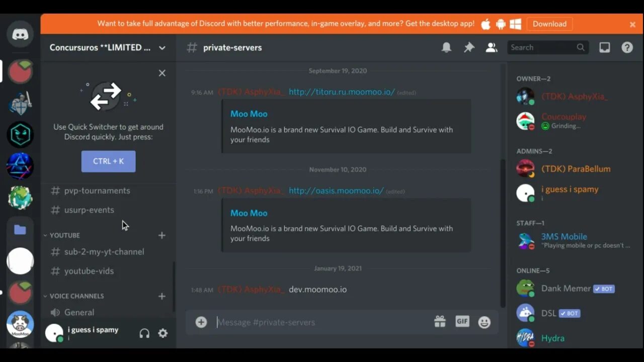Close the Quick Switcher tip panel

(162, 73)
